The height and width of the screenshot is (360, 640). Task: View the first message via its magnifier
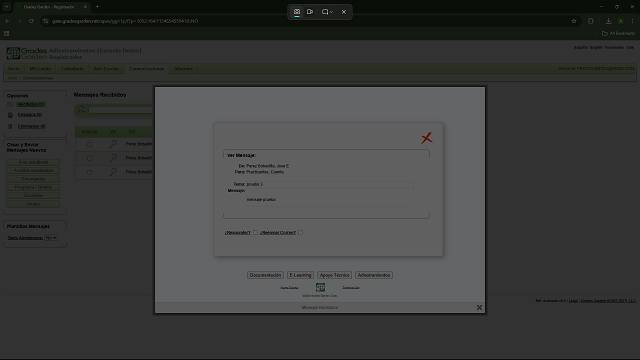(x=113, y=144)
